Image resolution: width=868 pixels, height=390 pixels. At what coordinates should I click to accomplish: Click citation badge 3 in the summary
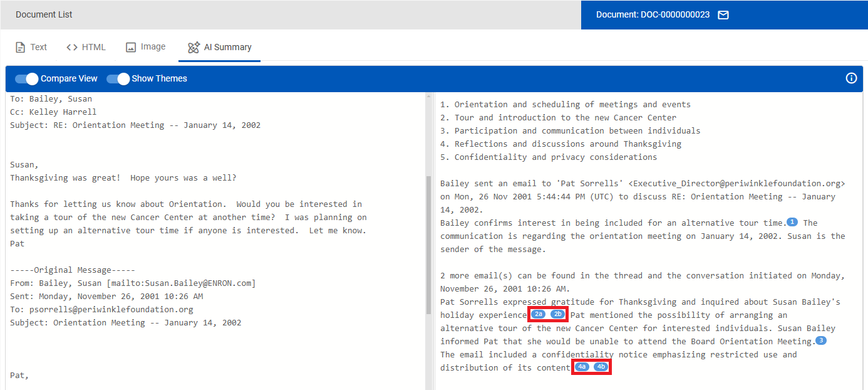click(821, 341)
